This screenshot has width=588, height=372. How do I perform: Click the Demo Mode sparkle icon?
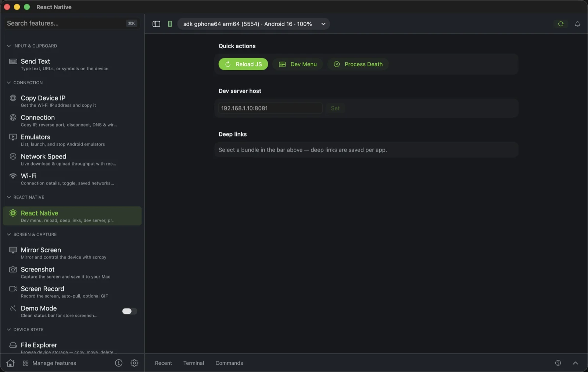coord(13,308)
